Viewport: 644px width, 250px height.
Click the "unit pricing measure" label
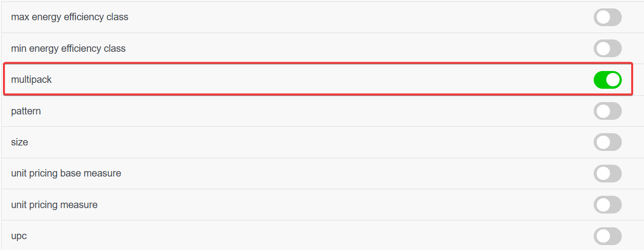click(54, 205)
